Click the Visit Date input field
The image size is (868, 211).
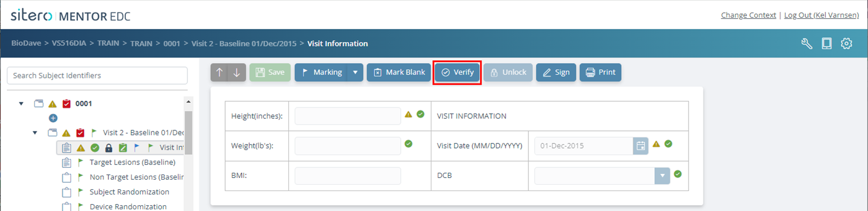click(x=584, y=146)
